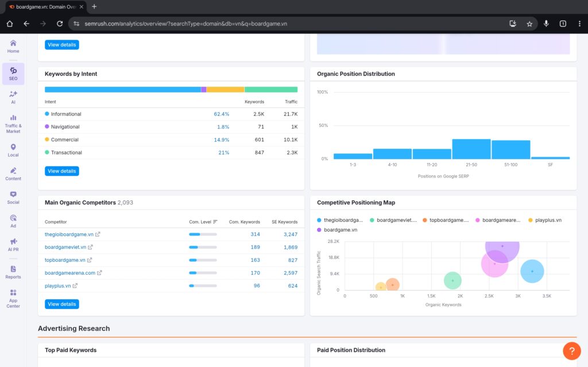Viewport: 588px width, 367px height.
Task: Open the SEO section in the sidebar
Action: (13, 74)
